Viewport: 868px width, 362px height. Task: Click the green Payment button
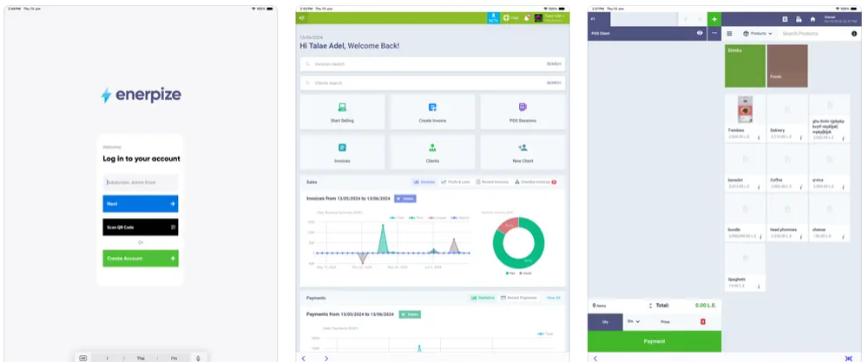(x=654, y=341)
